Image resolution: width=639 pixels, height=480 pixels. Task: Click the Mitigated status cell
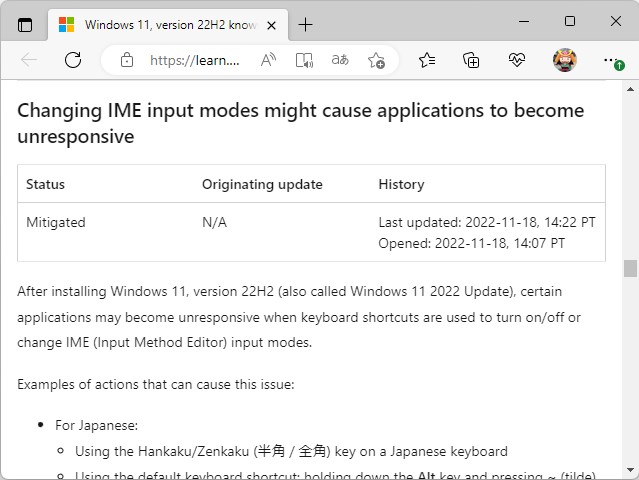click(x=56, y=222)
